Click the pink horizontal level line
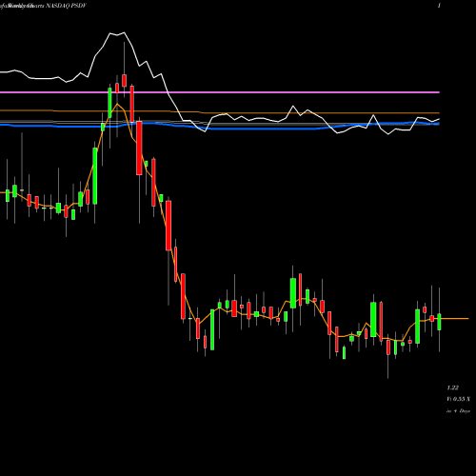476x476 pixels. click(x=220, y=92)
